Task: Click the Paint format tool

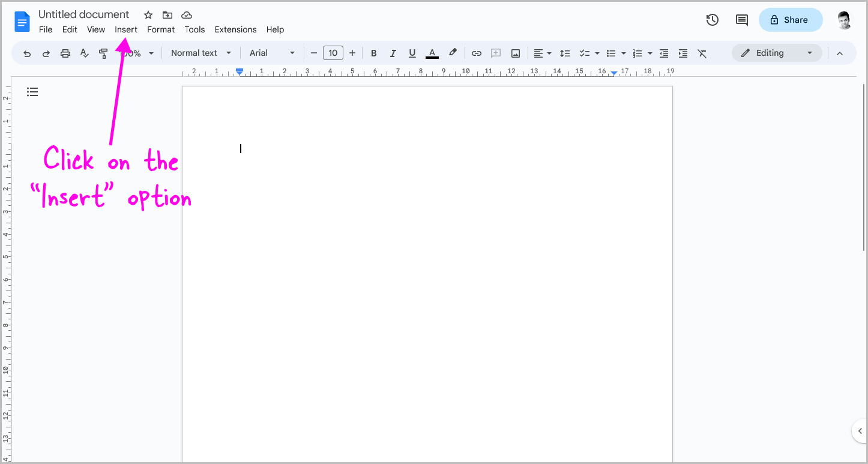Action: (103, 53)
